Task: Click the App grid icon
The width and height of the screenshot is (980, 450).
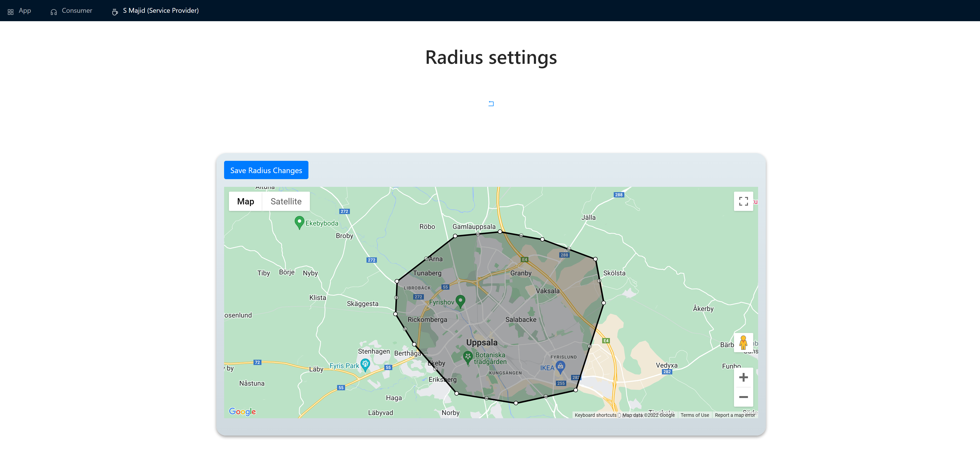Action: (11, 12)
